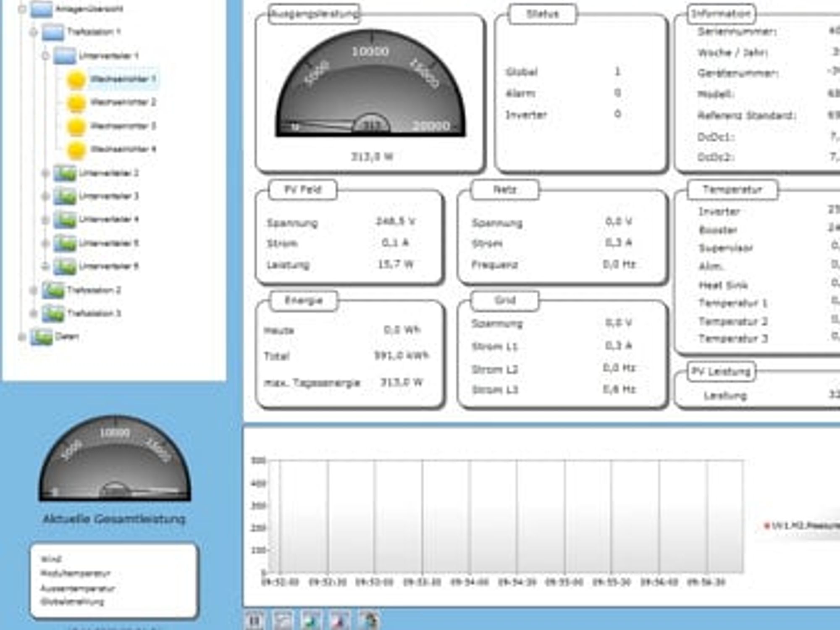Click the solar panel icon of Unterverteiler 4
This screenshot has width=840, height=630.
65,220
